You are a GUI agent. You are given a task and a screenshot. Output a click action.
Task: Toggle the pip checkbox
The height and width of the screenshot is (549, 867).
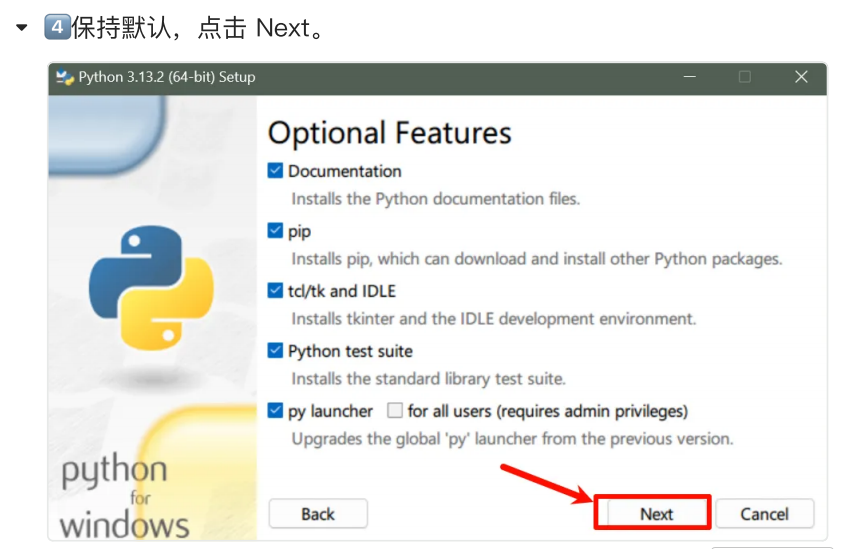(x=275, y=230)
